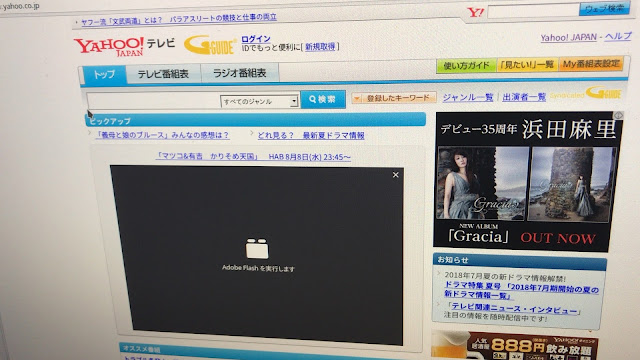Select the トップ tab
The width and height of the screenshot is (640, 360).
pyautogui.click(x=104, y=75)
